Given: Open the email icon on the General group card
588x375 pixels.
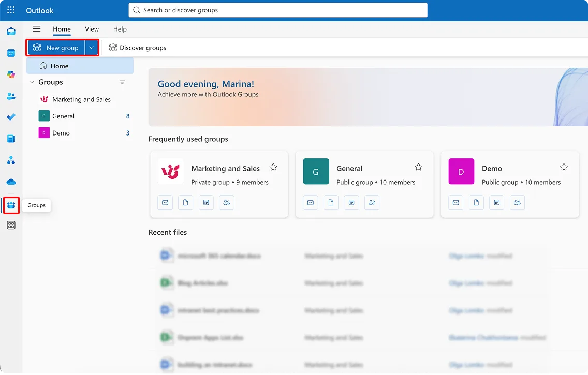Looking at the screenshot, I should click(x=310, y=202).
